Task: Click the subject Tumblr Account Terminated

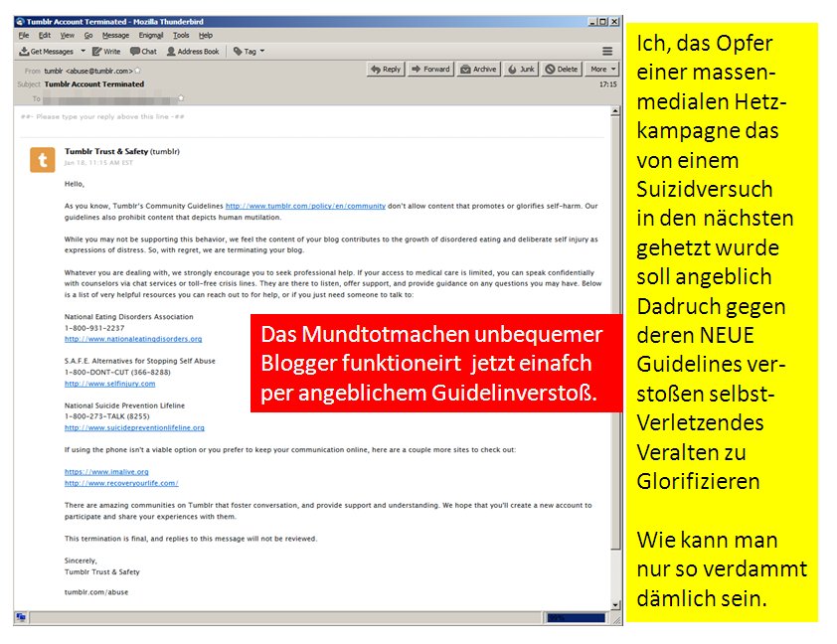Action: tap(94, 84)
